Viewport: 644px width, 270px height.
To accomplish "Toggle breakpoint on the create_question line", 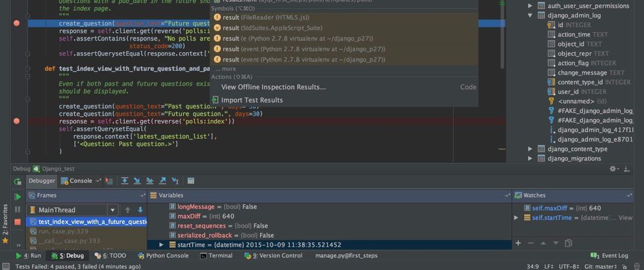I will (17, 23).
